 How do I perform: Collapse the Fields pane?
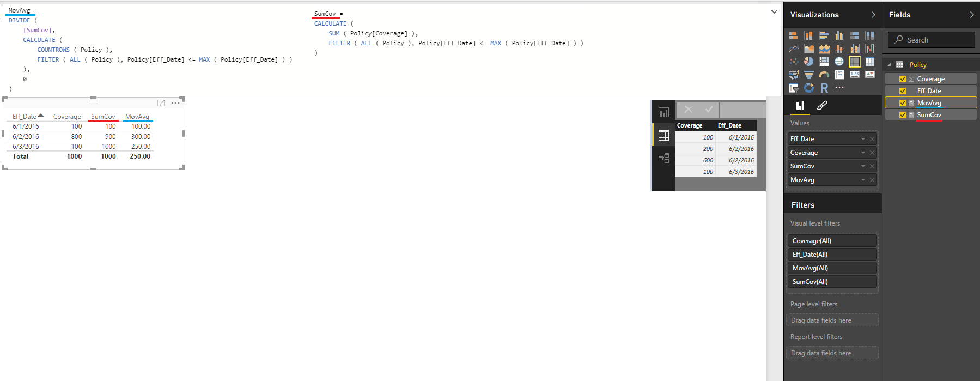[971, 15]
